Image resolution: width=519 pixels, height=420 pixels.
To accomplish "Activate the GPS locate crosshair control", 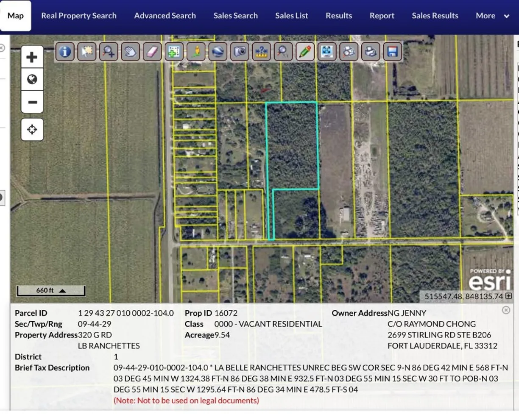I will (x=32, y=130).
